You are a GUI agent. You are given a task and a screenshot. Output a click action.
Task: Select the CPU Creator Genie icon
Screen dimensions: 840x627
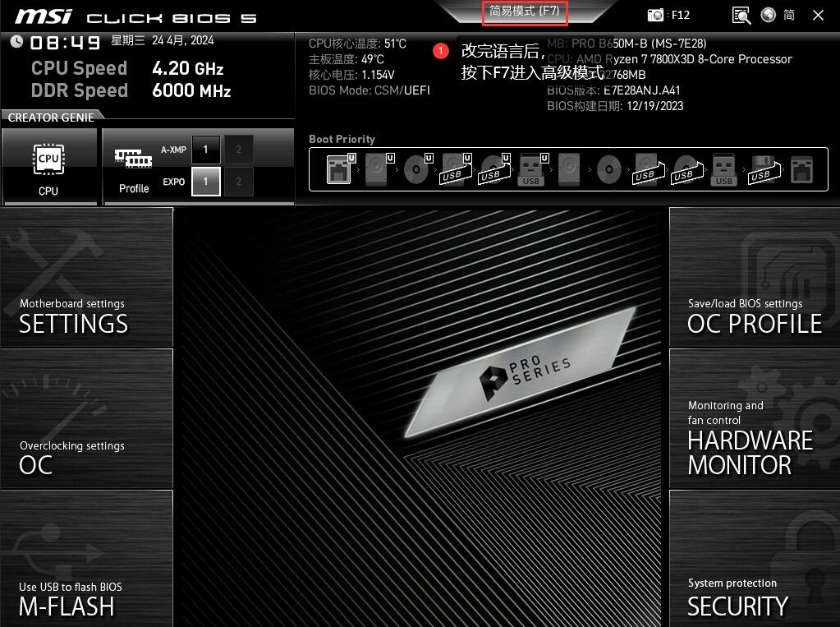click(48, 164)
